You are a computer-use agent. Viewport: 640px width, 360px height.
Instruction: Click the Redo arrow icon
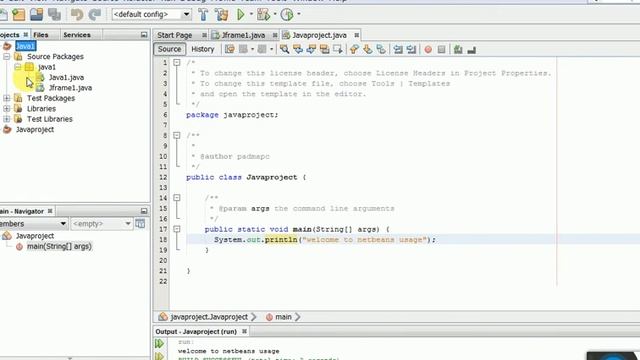tap(95, 15)
